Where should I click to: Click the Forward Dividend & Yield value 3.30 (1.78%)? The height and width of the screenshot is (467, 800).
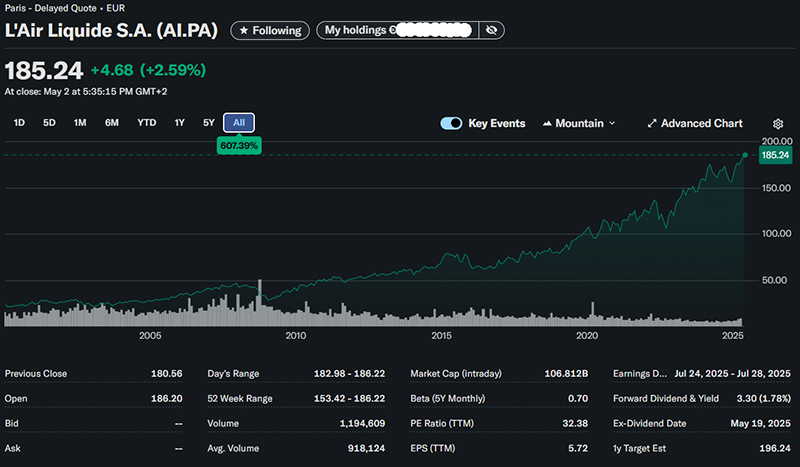click(763, 399)
